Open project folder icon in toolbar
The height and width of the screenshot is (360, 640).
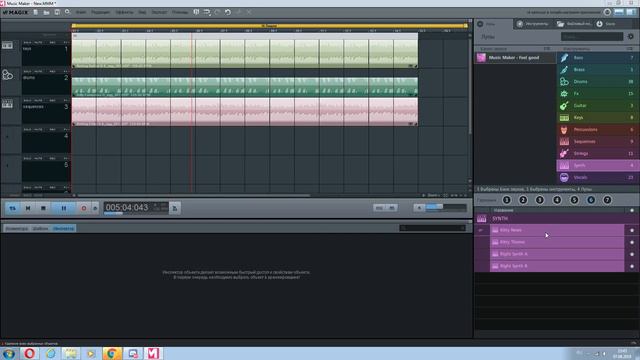coord(47,12)
